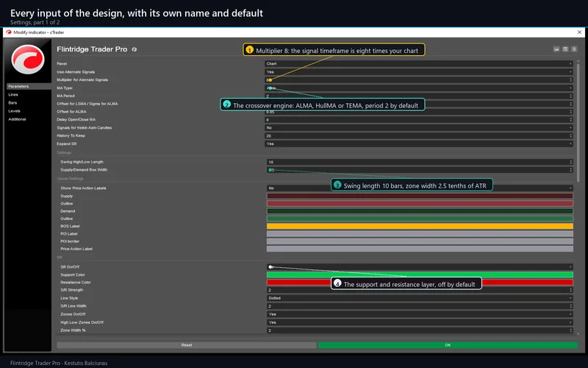Image resolution: width=588 pixels, height=368 pixels.
Task: Click the green Support Color swatch
Action: tap(420, 275)
